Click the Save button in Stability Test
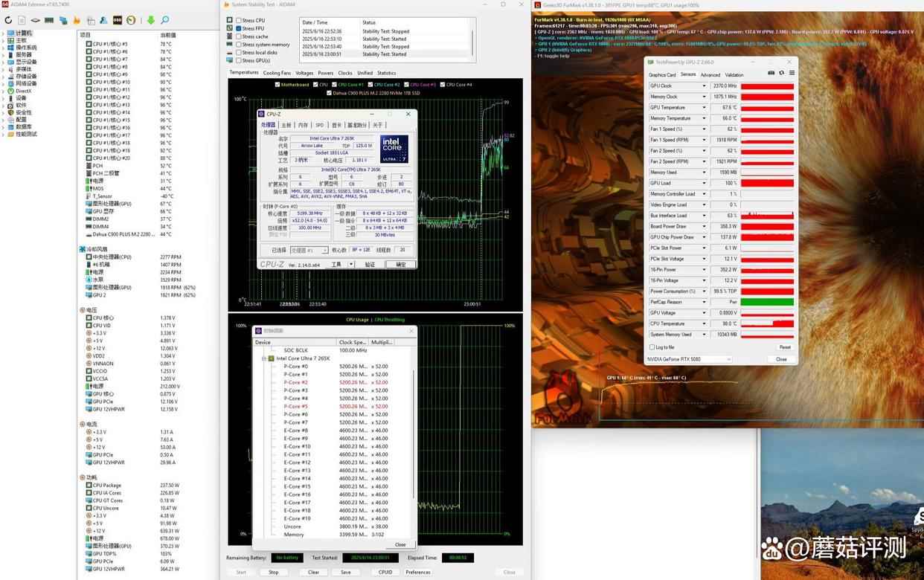This screenshot has height=580, width=924. (346, 573)
